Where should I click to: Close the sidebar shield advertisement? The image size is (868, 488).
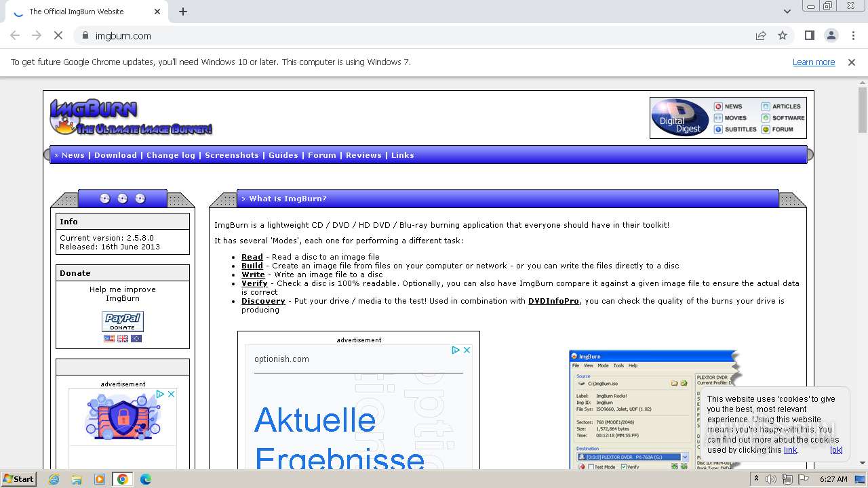[x=171, y=394]
